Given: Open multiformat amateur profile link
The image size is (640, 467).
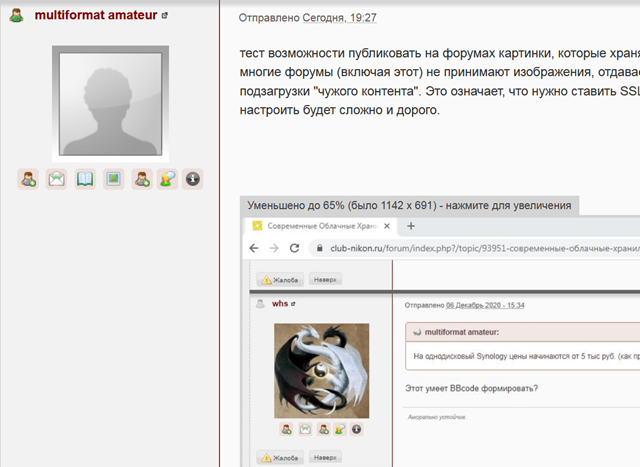Looking at the screenshot, I should tap(96, 15).
